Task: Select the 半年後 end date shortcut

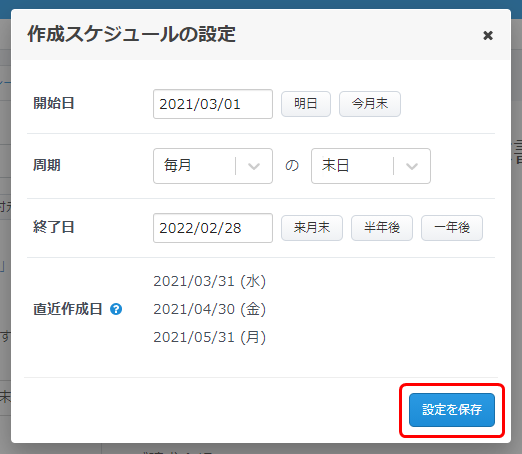Action: (x=382, y=228)
